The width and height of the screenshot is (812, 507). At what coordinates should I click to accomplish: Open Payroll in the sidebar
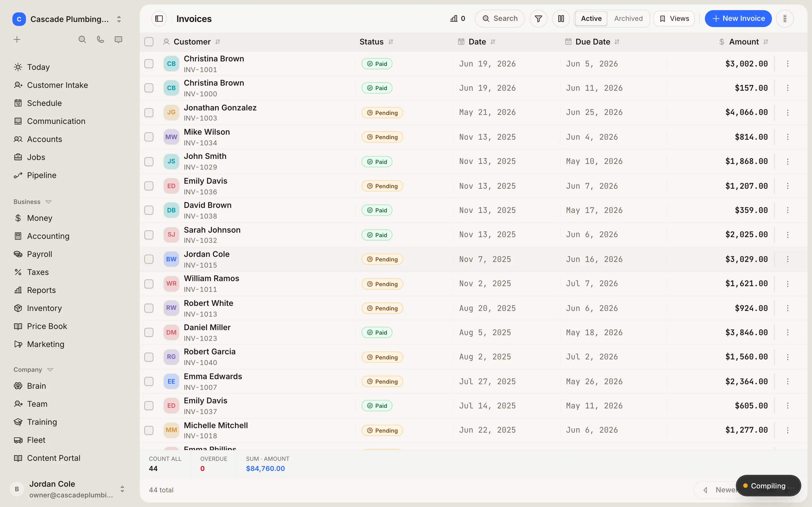pyautogui.click(x=39, y=254)
